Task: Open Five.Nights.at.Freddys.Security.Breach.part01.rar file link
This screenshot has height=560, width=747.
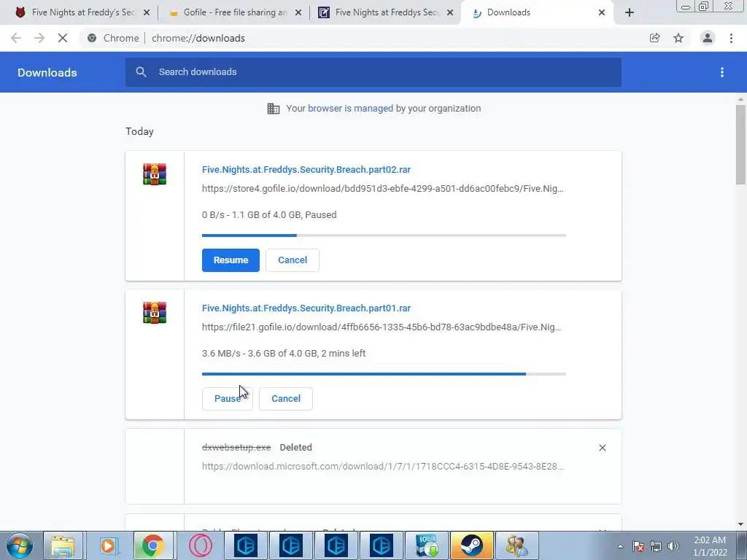Action: pyautogui.click(x=306, y=308)
